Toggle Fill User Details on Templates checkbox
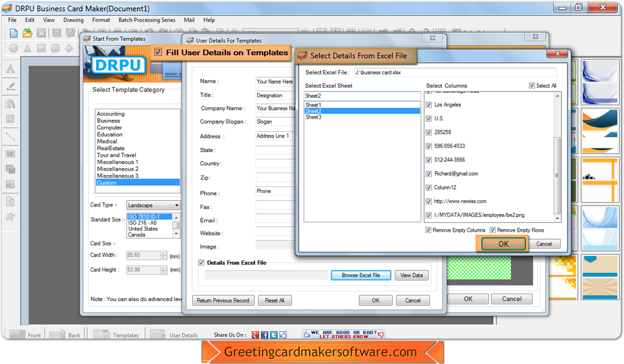This screenshot has height=364, width=624. (x=158, y=52)
